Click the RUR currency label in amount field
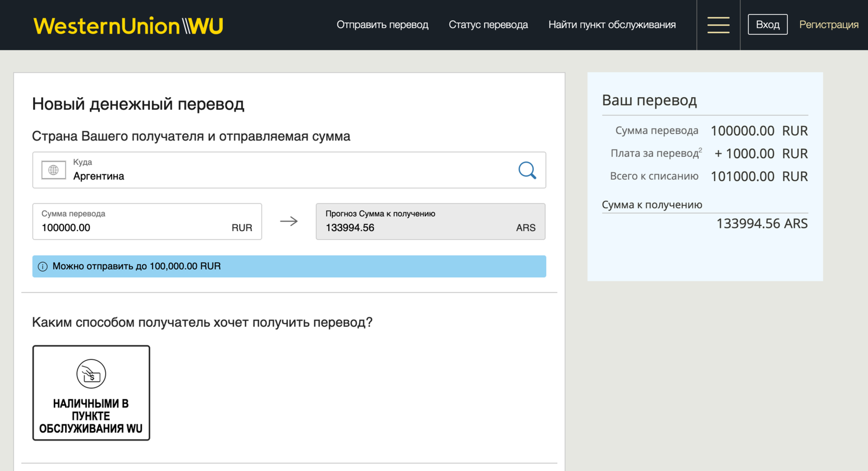This screenshot has width=868, height=471. [242, 228]
